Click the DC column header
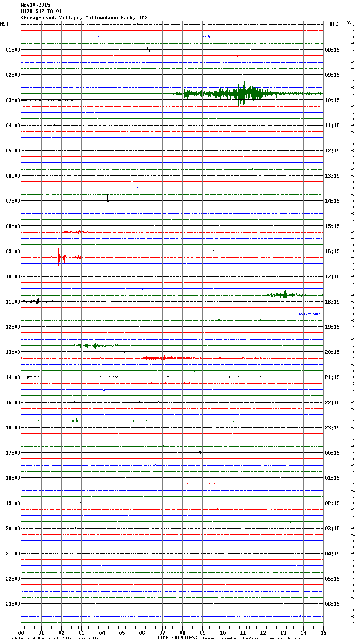357x644 pixels. pos(349,22)
